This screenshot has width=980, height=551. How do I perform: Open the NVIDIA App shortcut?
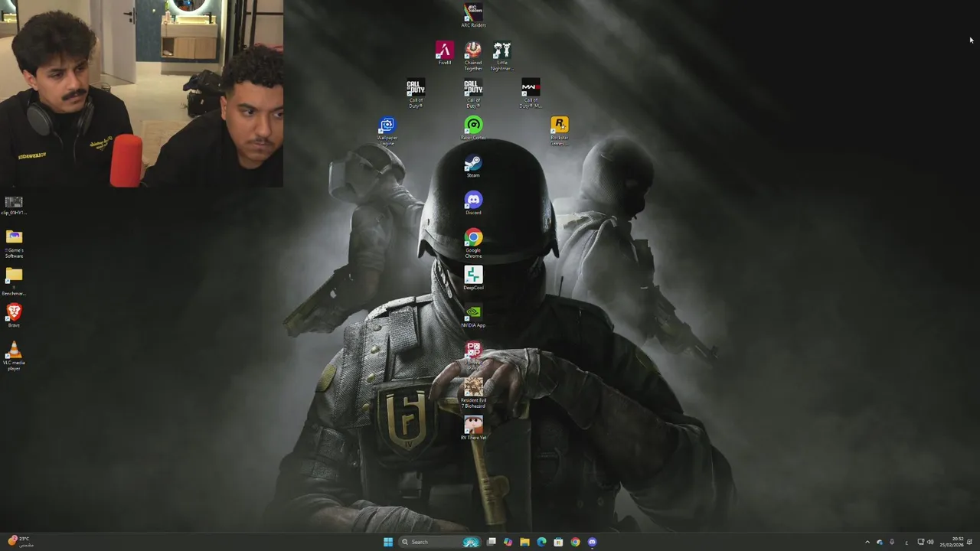pyautogui.click(x=473, y=315)
